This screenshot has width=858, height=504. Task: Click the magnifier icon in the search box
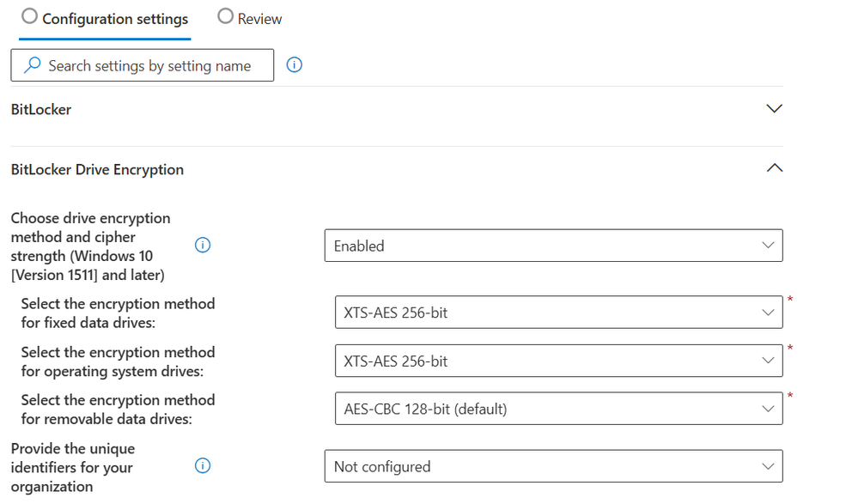pos(33,65)
